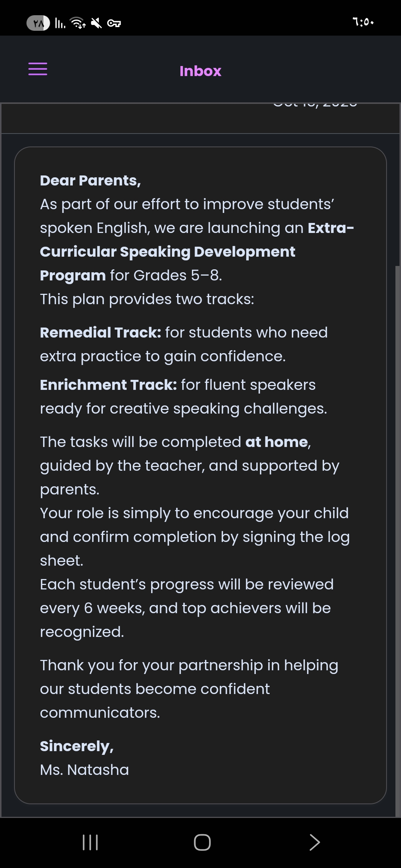Tap the VPN key status icon

(x=114, y=24)
